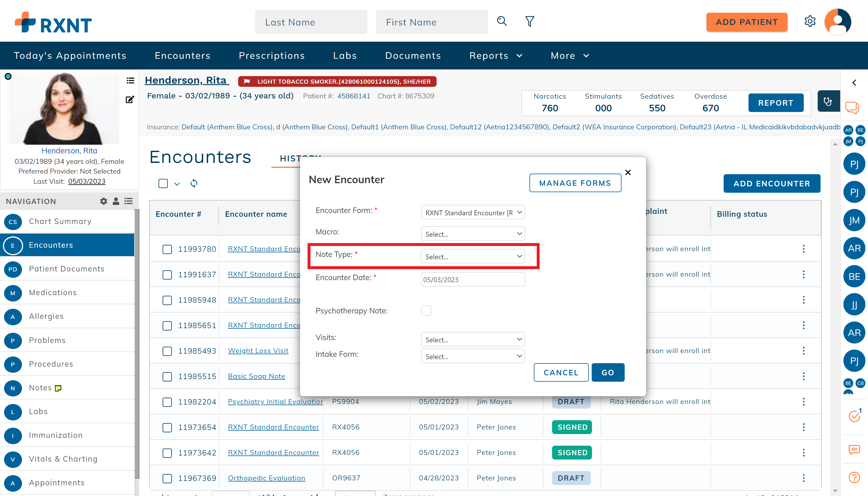
Task: Click the navigation list view icon
Action: click(x=128, y=201)
